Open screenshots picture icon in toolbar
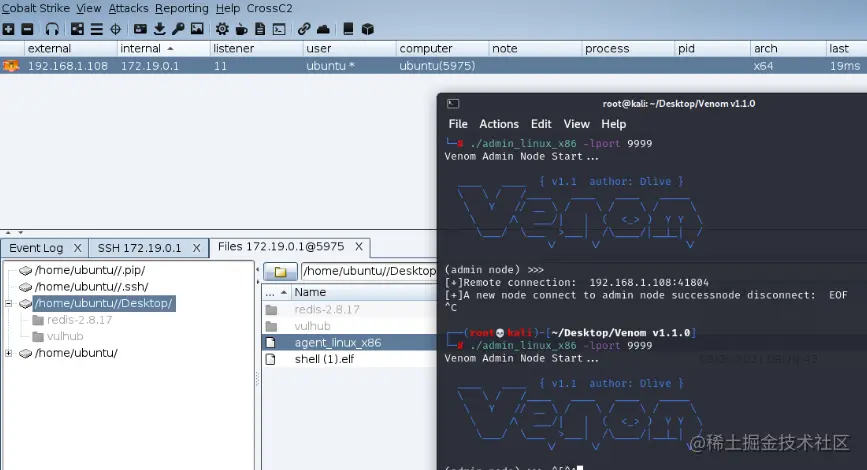The width and height of the screenshot is (867, 470). (197, 29)
